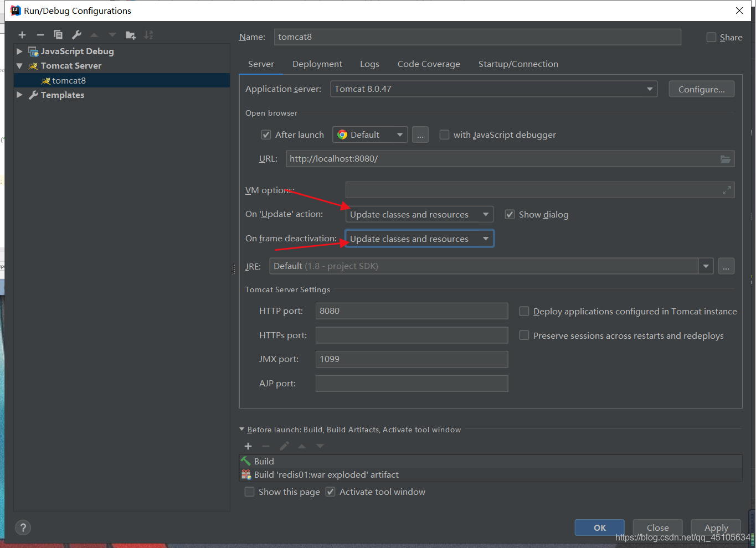The image size is (756, 548).
Task: Select Build hammer task row
Action: click(491, 462)
